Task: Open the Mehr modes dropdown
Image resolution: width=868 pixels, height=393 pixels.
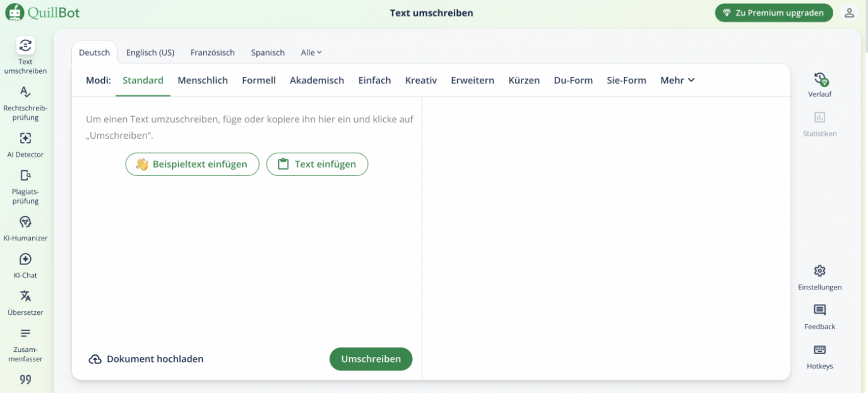Action: [x=677, y=80]
